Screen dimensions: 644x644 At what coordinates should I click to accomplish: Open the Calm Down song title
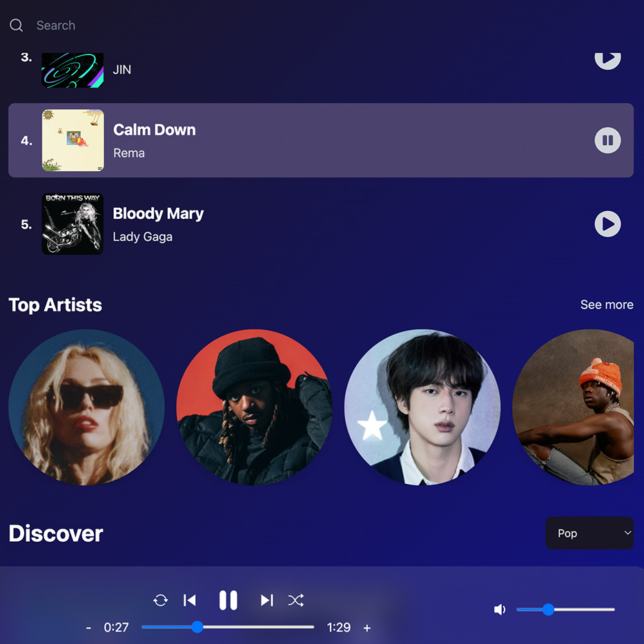click(155, 130)
